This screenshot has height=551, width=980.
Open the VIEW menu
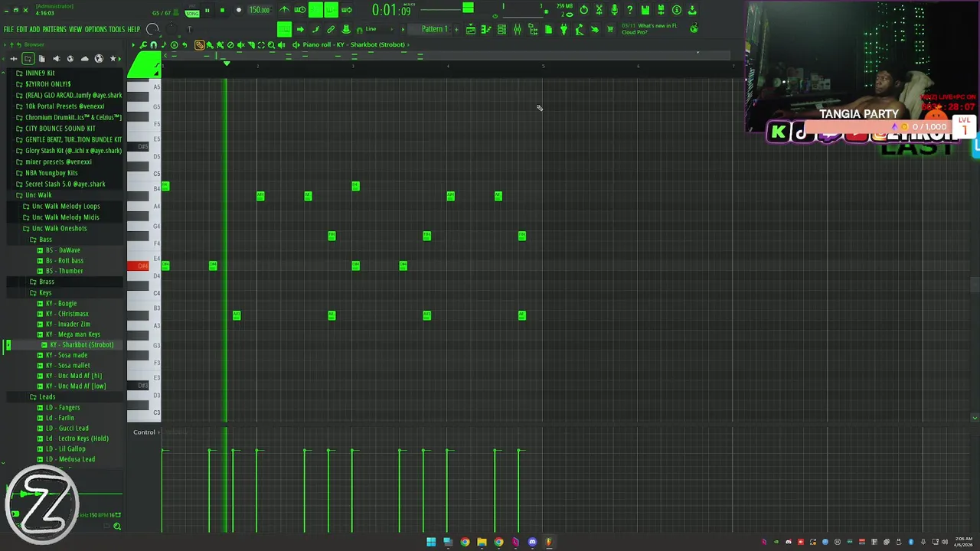tap(75, 30)
